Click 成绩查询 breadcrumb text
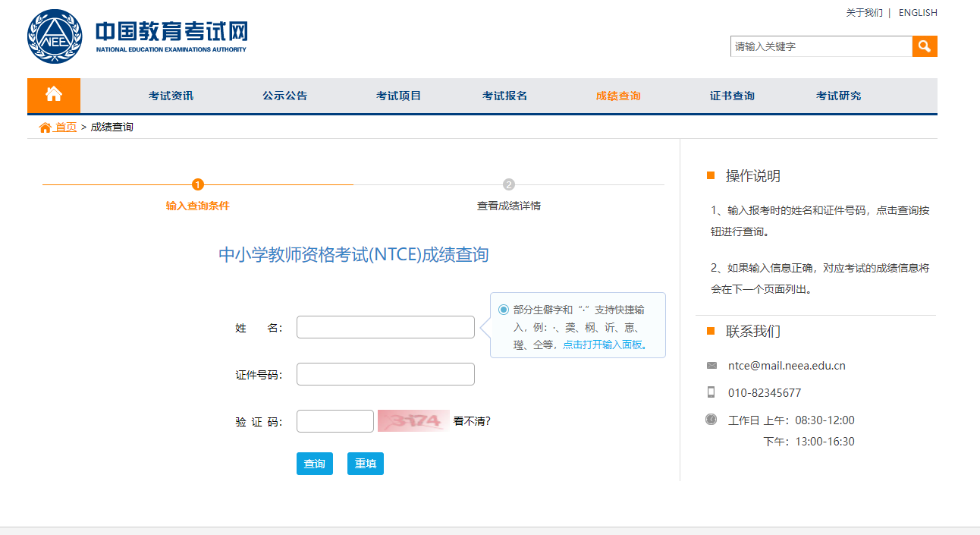 pos(112,127)
